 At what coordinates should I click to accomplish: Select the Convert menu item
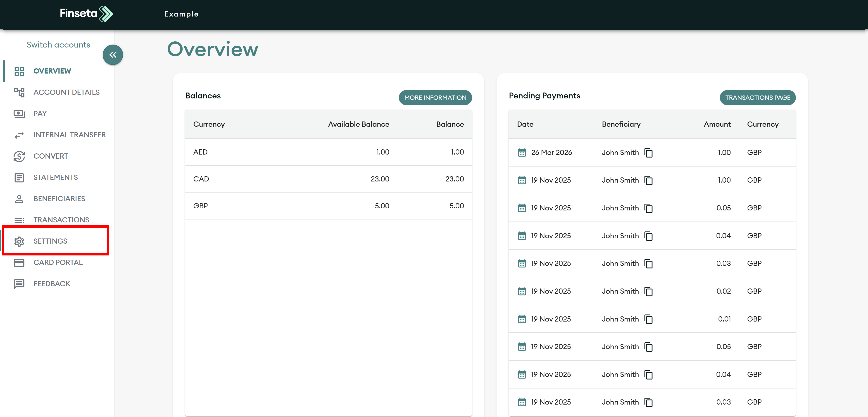pos(50,156)
